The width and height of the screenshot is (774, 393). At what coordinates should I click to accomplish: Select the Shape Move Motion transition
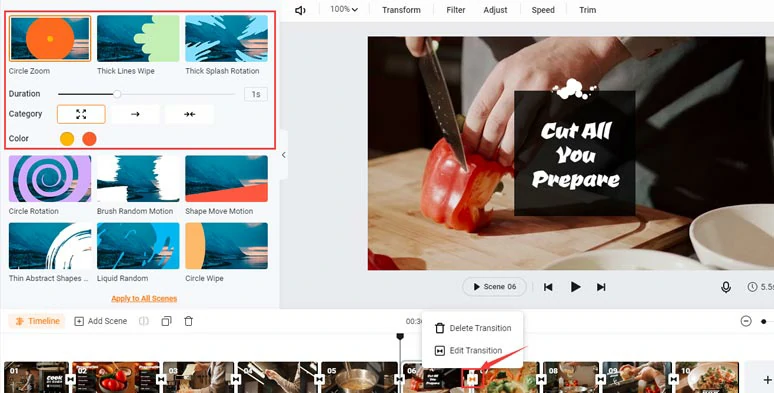tap(227, 179)
